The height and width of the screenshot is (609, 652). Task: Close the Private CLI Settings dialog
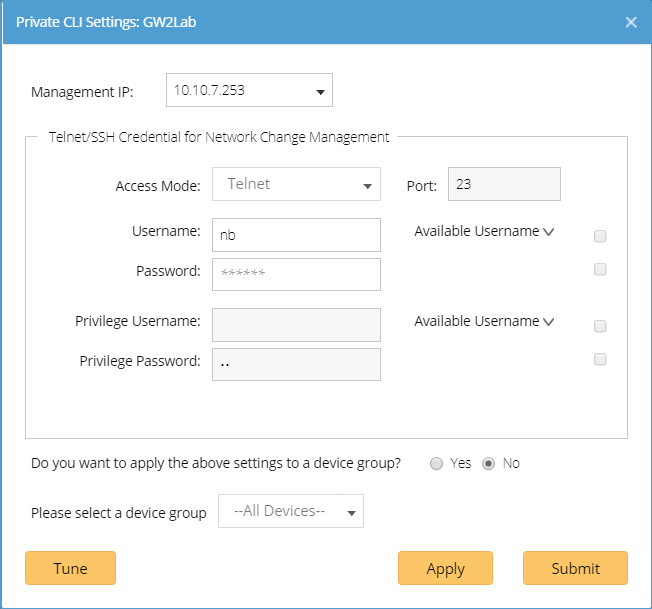coord(631,22)
